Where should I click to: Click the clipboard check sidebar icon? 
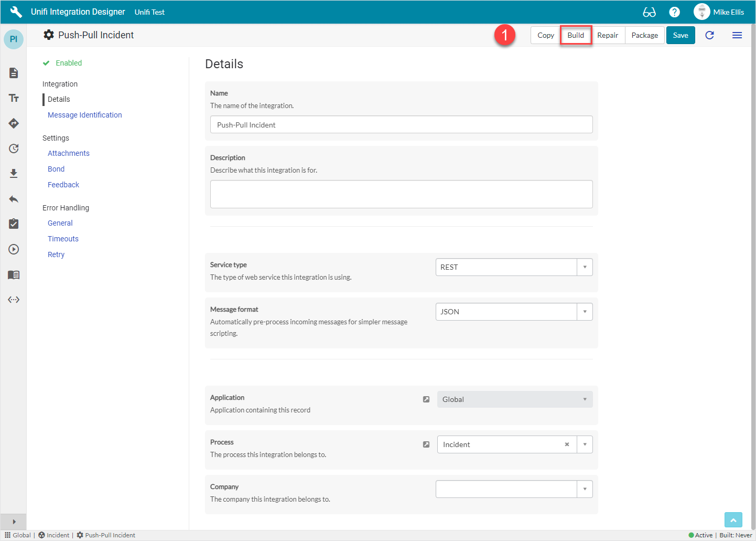[14, 224]
